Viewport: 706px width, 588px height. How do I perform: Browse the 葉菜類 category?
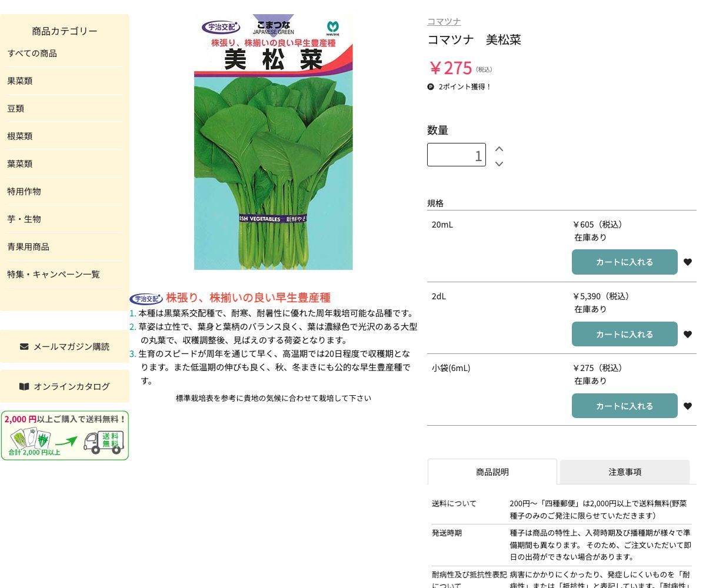pos(20,163)
